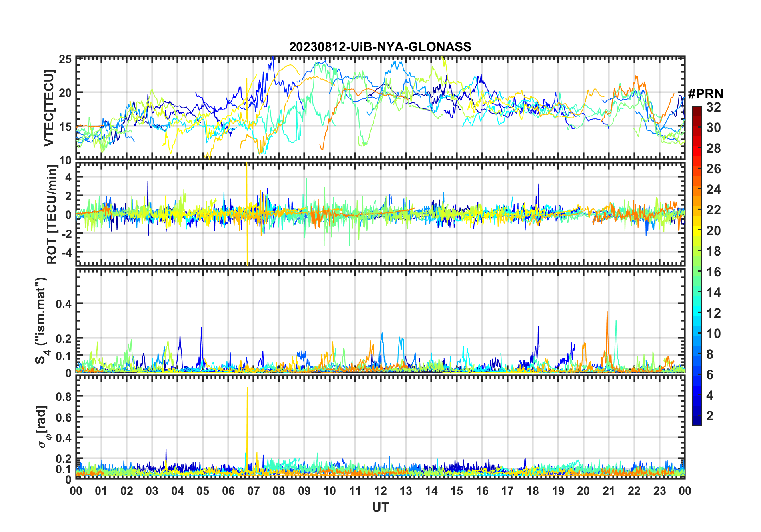Click the ROT axis tick "0"
This screenshot has height=532, width=761.
point(69,215)
